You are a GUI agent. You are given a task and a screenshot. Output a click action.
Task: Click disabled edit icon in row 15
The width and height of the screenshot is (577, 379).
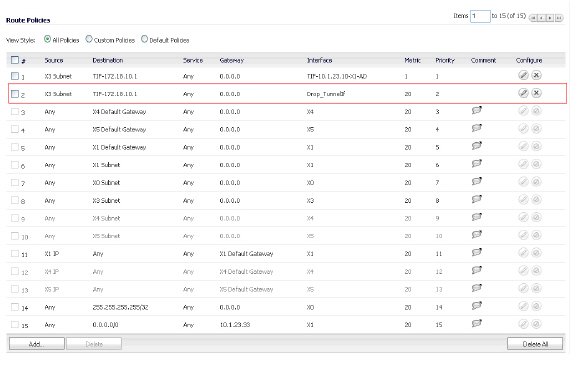tap(523, 324)
